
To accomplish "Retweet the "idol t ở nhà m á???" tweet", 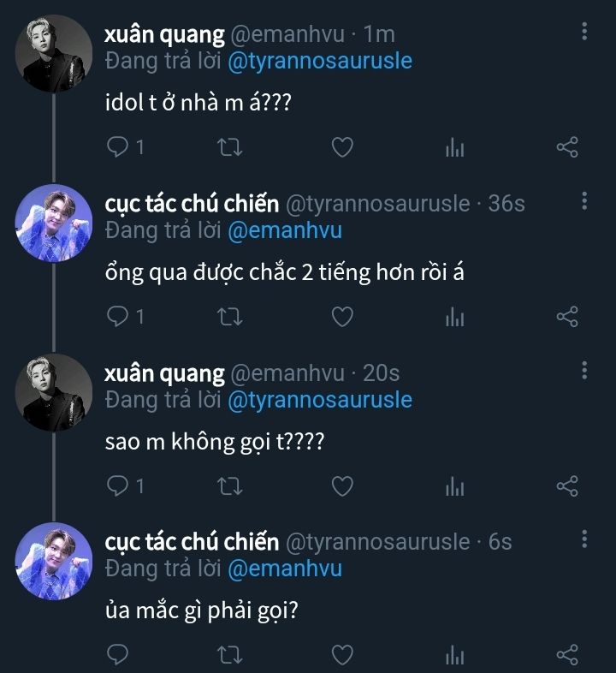I will tap(231, 147).
